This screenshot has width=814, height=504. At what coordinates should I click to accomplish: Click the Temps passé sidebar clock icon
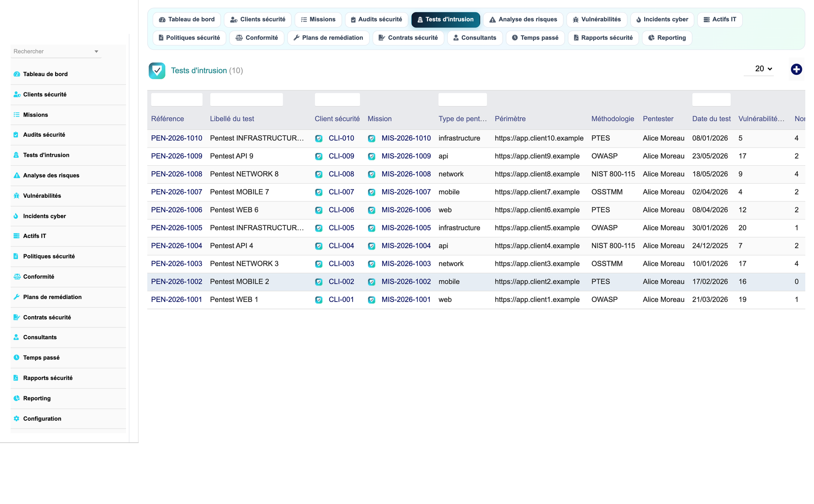point(16,358)
